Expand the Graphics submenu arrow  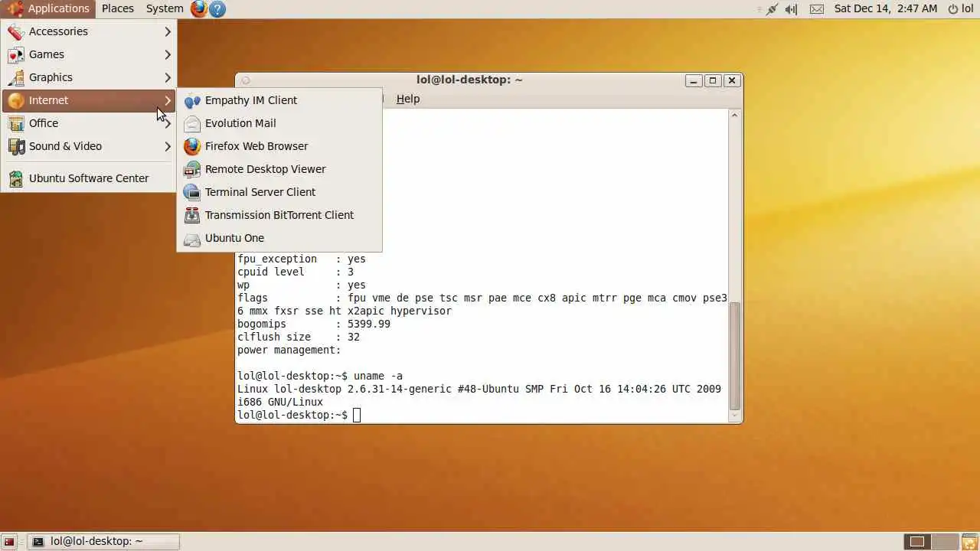pos(168,77)
